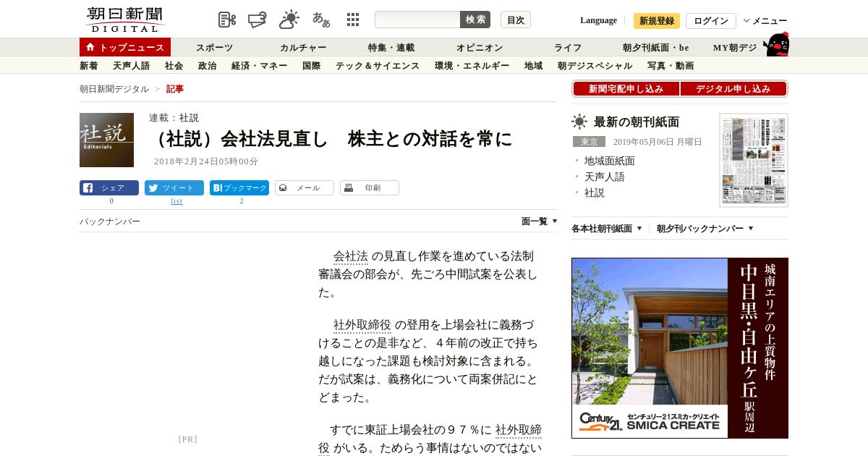Select the ライフ tab
868x456 pixels.
click(568, 48)
